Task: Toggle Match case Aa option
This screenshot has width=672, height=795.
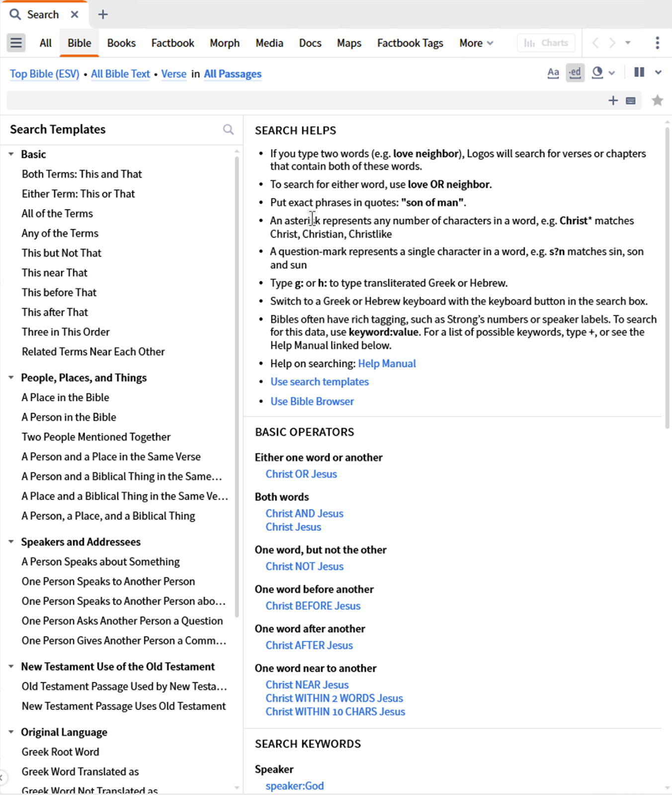Action: tap(553, 73)
